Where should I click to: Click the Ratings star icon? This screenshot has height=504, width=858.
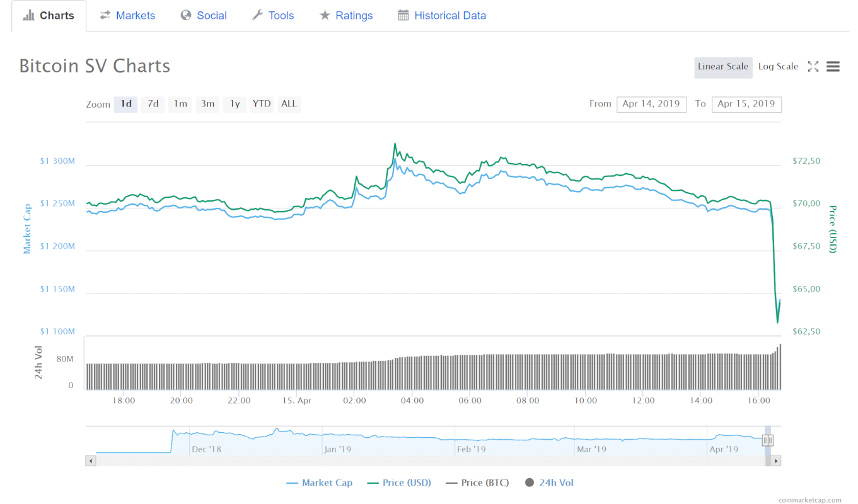[x=325, y=15]
